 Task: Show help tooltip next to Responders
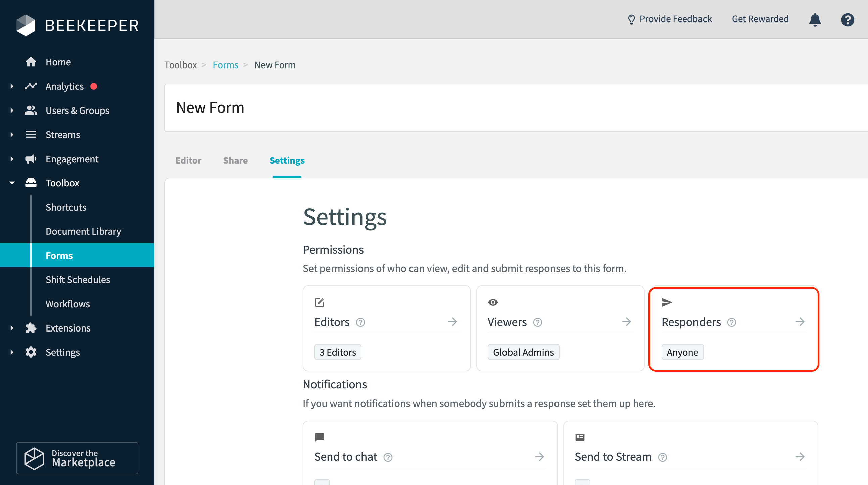point(731,323)
